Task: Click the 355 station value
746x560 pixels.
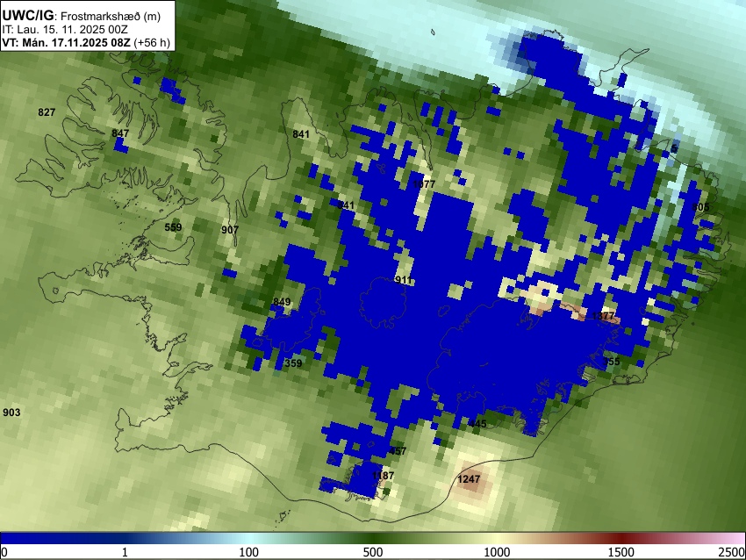Action: [x=611, y=362]
